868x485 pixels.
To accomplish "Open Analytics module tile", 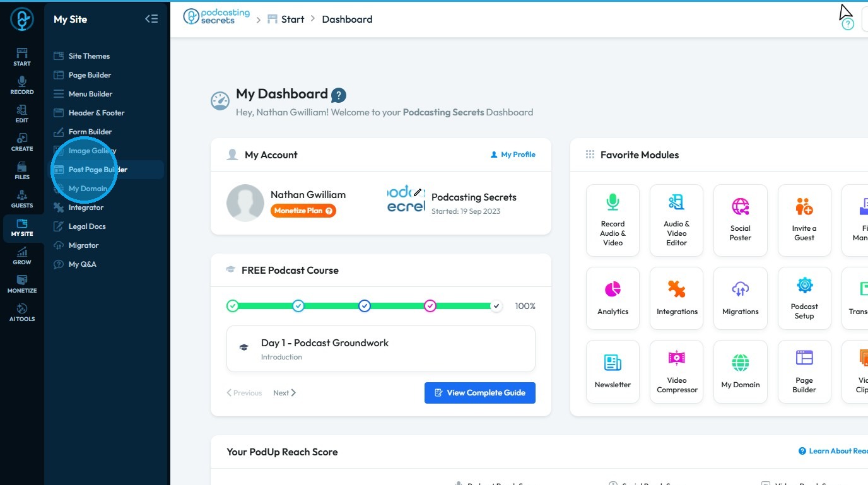I will pyautogui.click(x=613, y=298).
